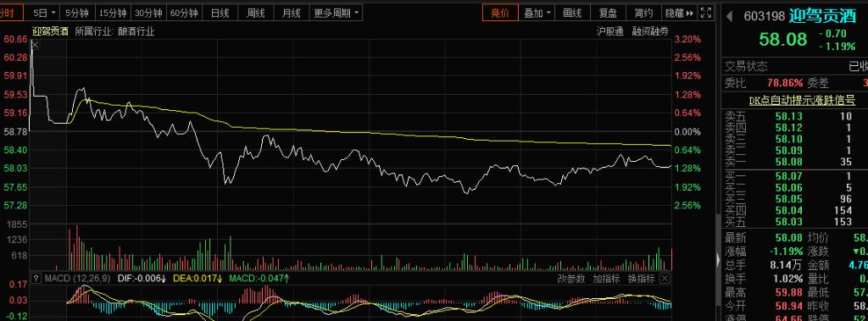Click 换指标 to change indicator
This screenshot has width=868, height=321.
coord(641,279)
